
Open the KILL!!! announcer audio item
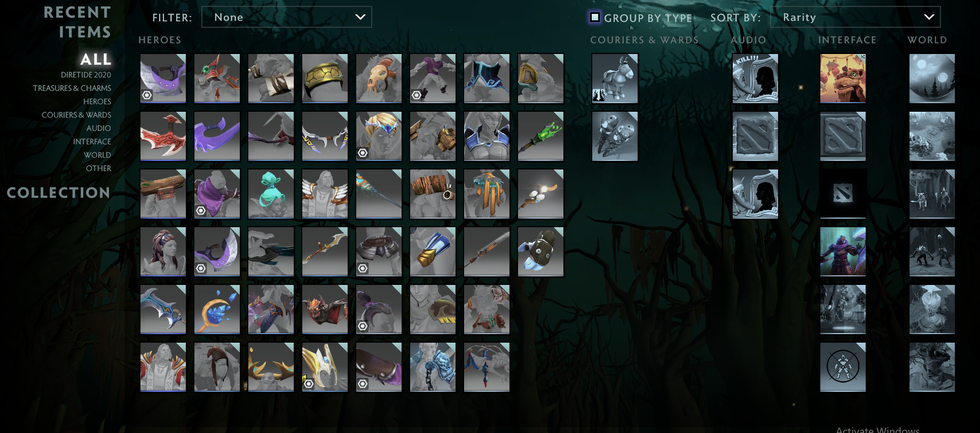(755, 78)
